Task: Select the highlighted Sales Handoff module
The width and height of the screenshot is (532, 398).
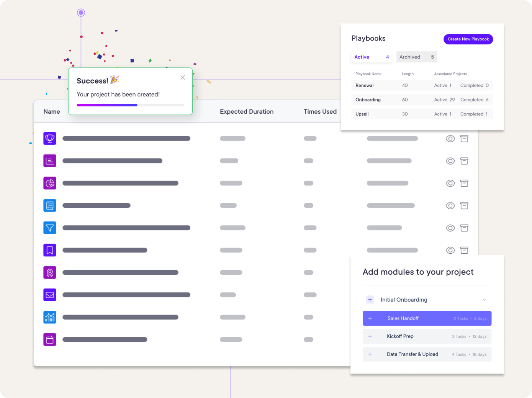Action: tap(427, 318)
